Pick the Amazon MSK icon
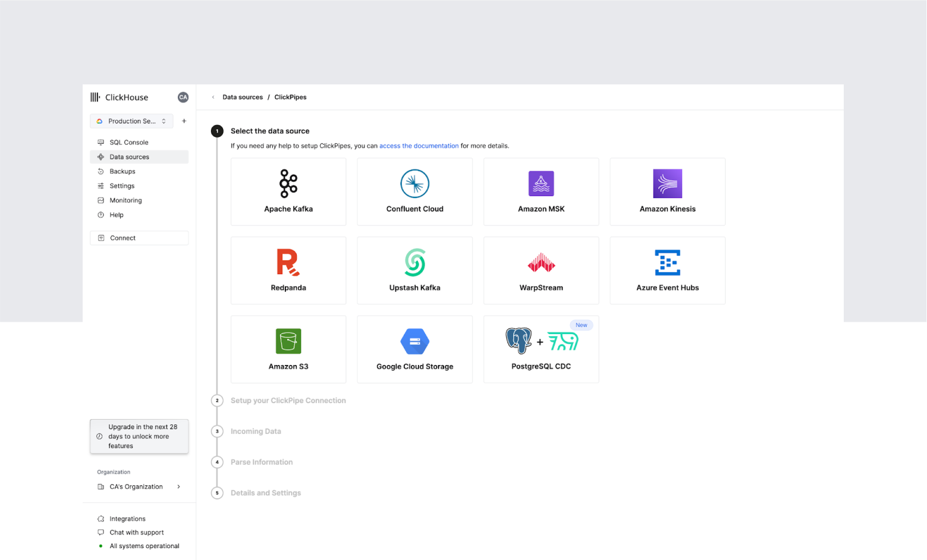Viewport: 927px width, 560px height. (541, 184)
